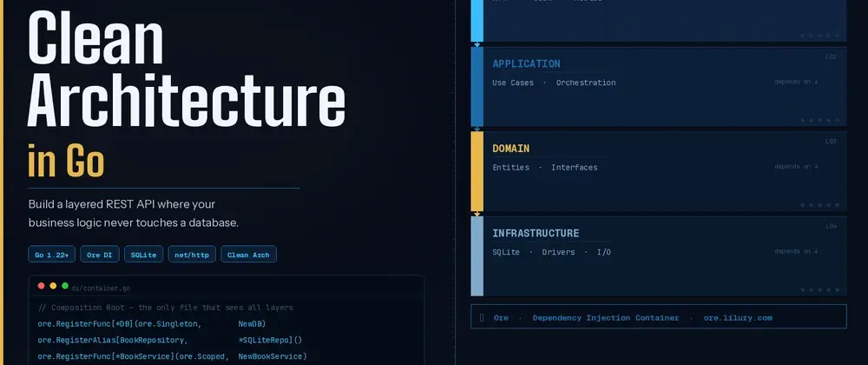Click 'SQLite' in the Infrastructure card
The height and width of the screenshot is (365, 868).
(506, 252)
